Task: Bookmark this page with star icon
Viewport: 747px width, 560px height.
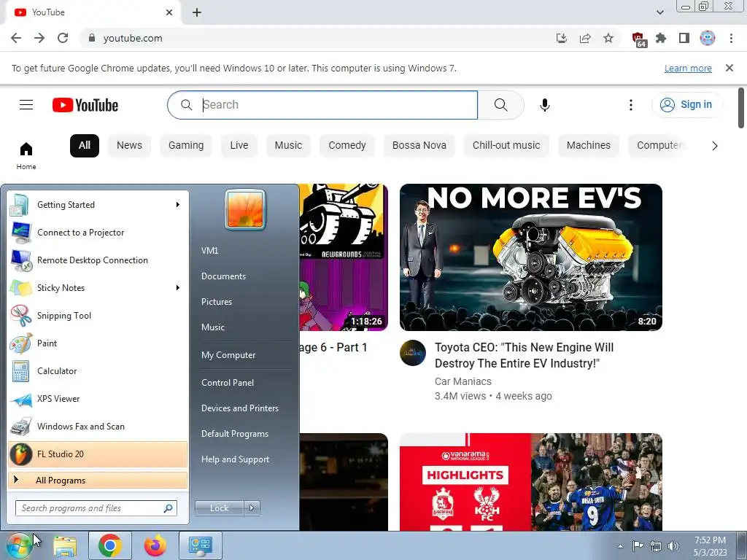Action: tap(608, 38)
